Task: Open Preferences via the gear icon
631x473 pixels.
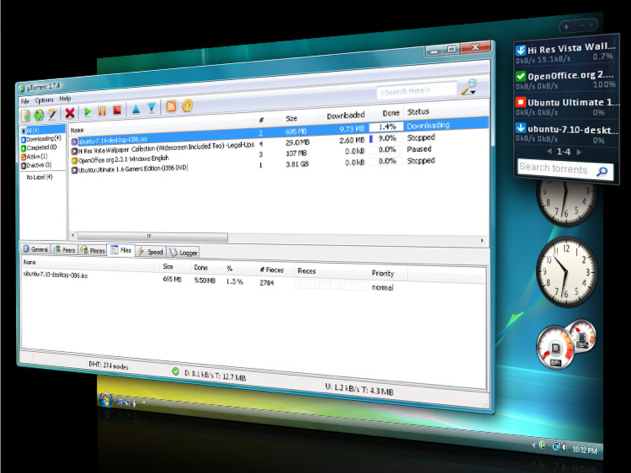Action: (x=188, y=105)
